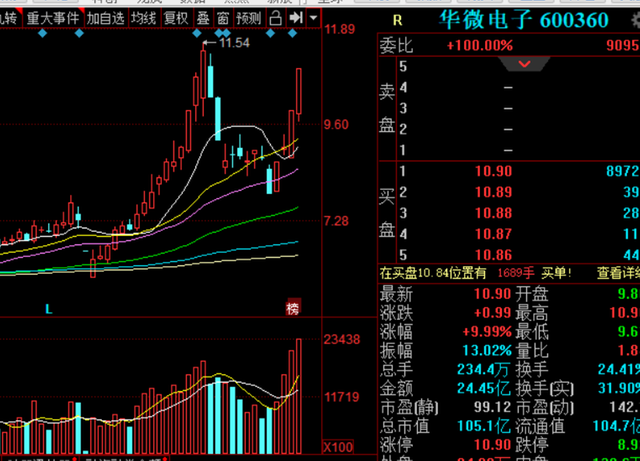The width and height of the screenshot is (640, 461).
Task: Toggle 复权 price adjustment mode
Action: pyautogui.click(x=176, y=18)
